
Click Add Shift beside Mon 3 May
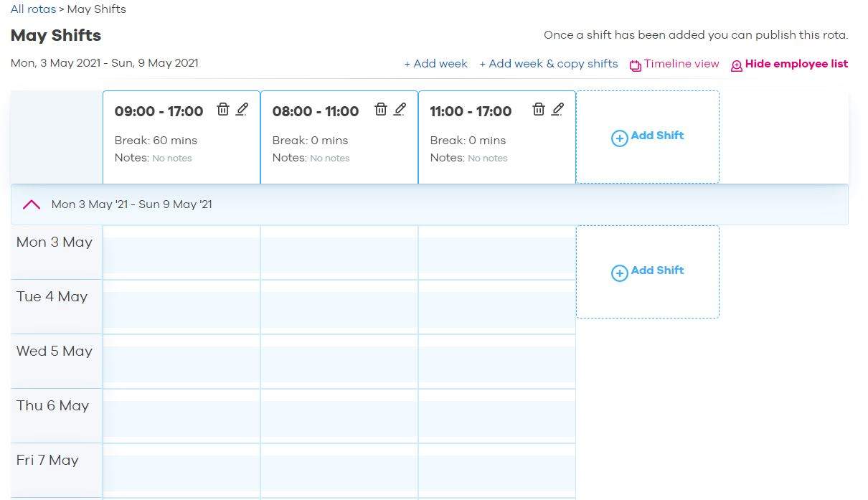pyautogui.click(x=648, y=271)
